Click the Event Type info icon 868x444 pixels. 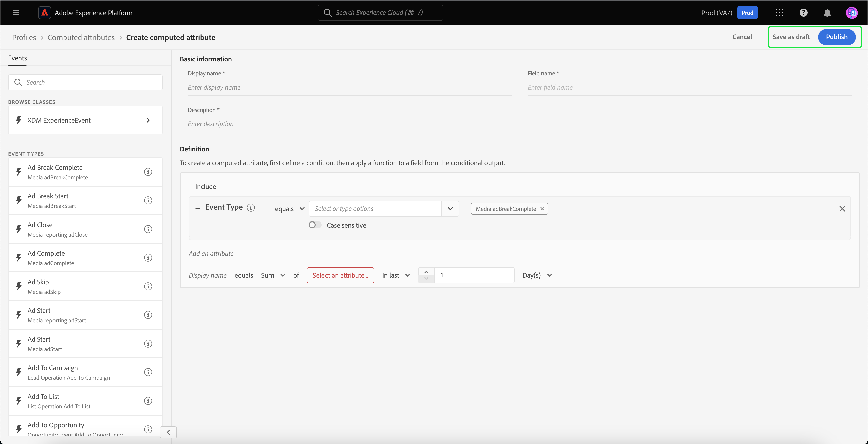(251, 207)
